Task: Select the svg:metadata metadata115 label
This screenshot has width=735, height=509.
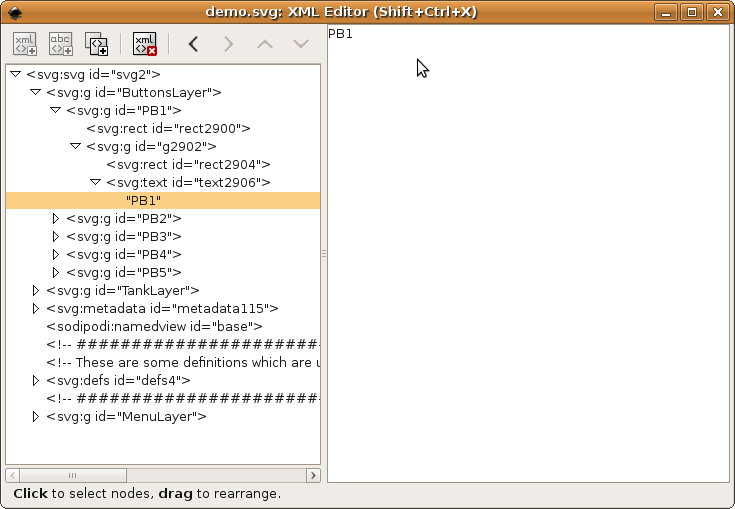Action: 162,308
